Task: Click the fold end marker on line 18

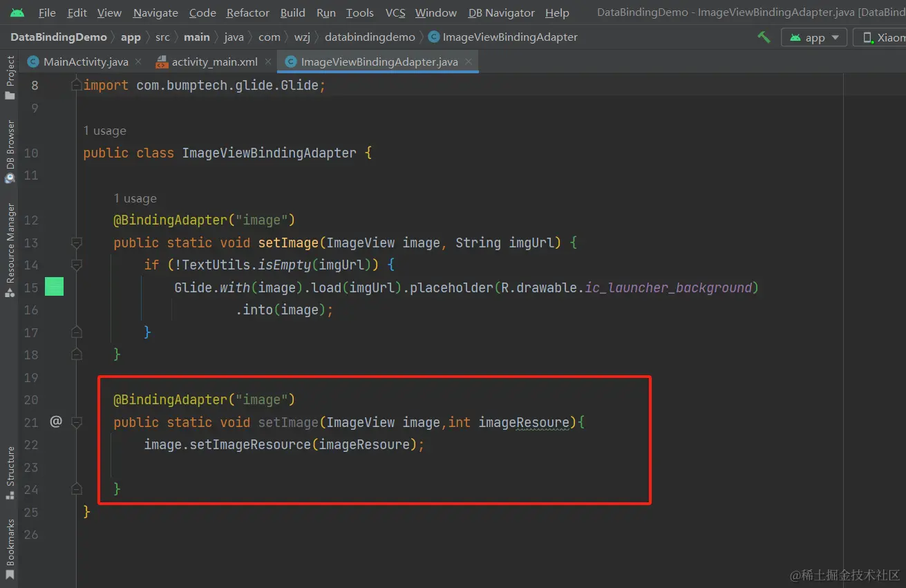Action: click(x=77, y=354)
